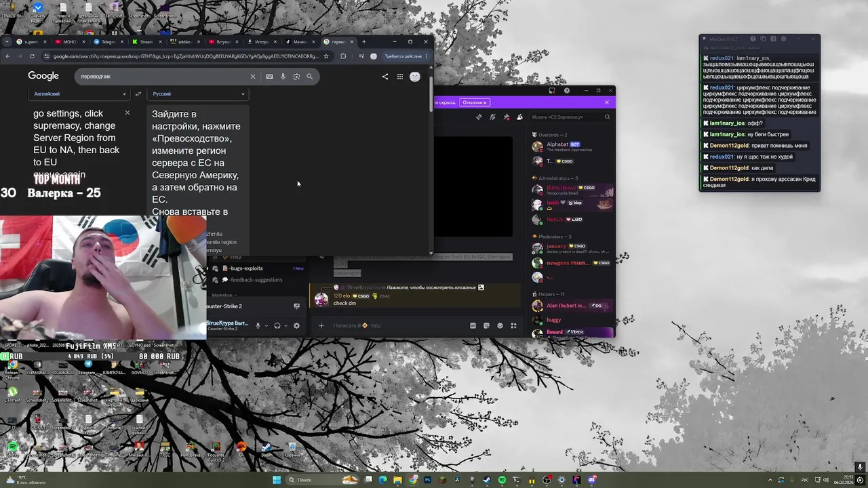The height and width of the screenshot is (488, 868).
Task: Expand Discord microphone input options arrow
Action: click(x=266, y=326)
